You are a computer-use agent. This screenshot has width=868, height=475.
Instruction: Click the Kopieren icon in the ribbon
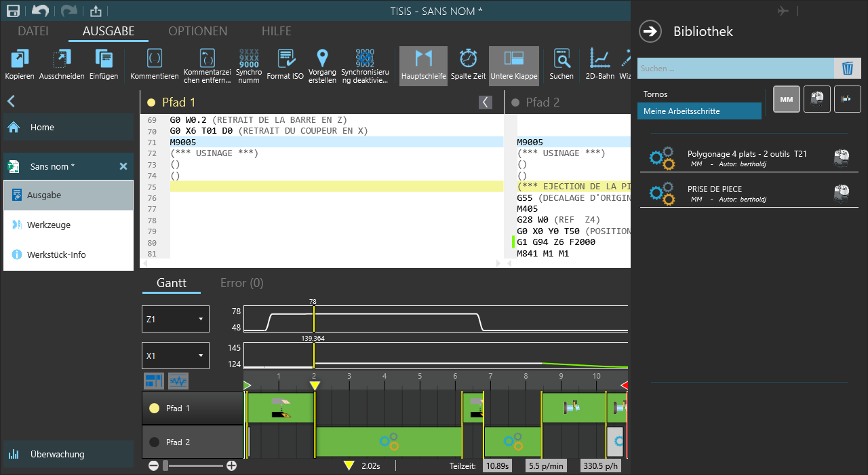pos(20,59)
